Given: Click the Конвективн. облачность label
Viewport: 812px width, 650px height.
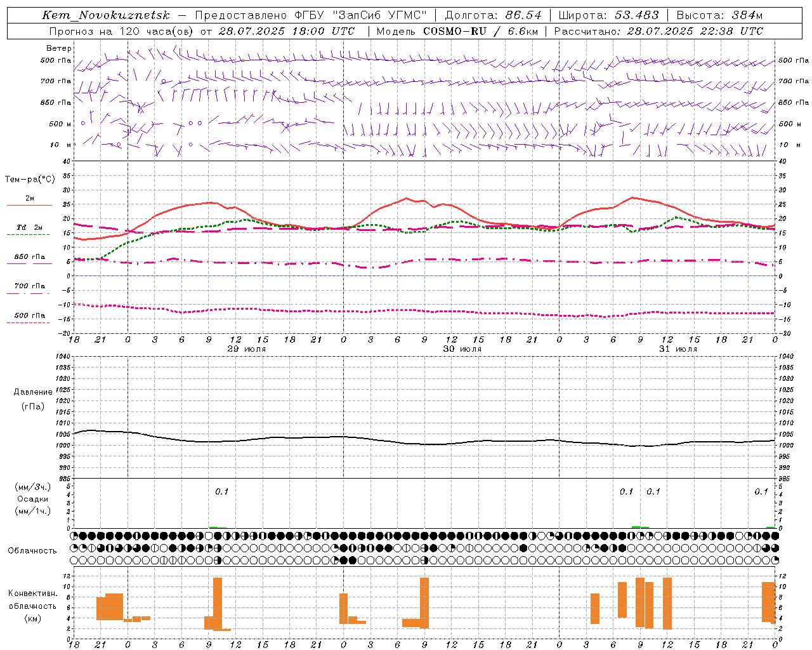Looking at the screenshot, I should pyautogui.click(x=32, y=600).
